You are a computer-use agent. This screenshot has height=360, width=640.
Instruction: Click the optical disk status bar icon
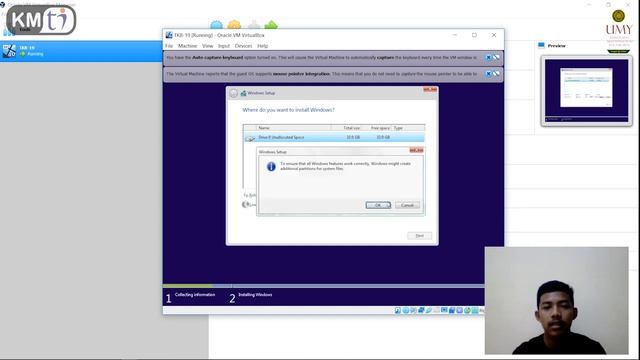(x=406, y=311)
